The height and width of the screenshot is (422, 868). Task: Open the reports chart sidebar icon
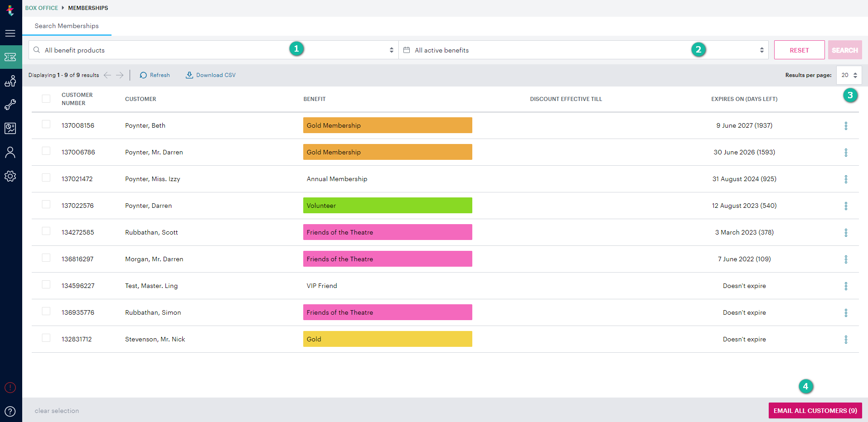pos(10,129)
